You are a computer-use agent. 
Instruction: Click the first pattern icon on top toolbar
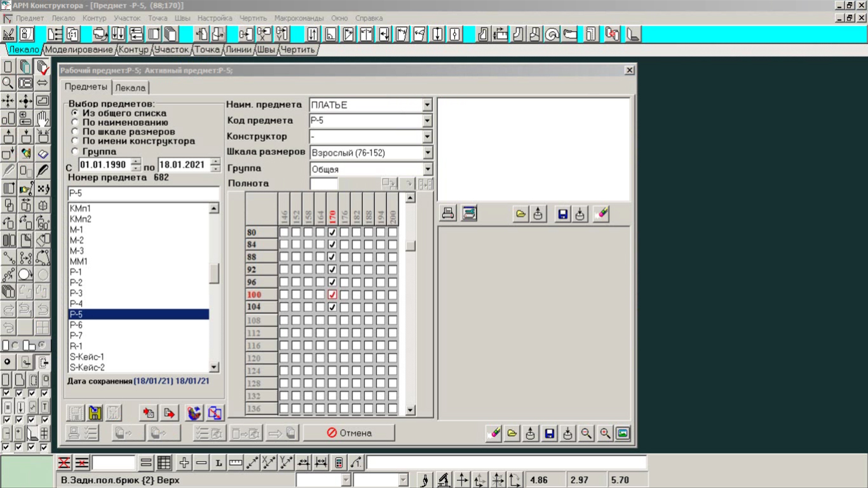point(9,34)
